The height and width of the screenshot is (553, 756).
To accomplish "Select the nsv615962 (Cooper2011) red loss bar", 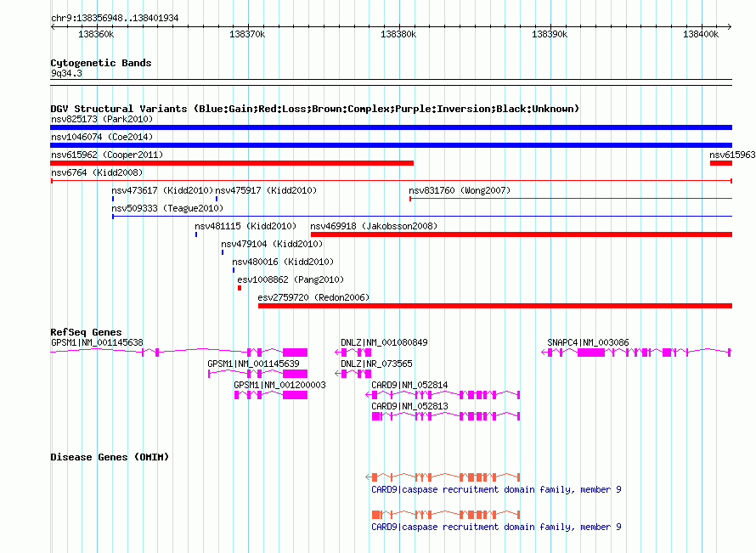I will pyautogui.click(x=232, y=163).
